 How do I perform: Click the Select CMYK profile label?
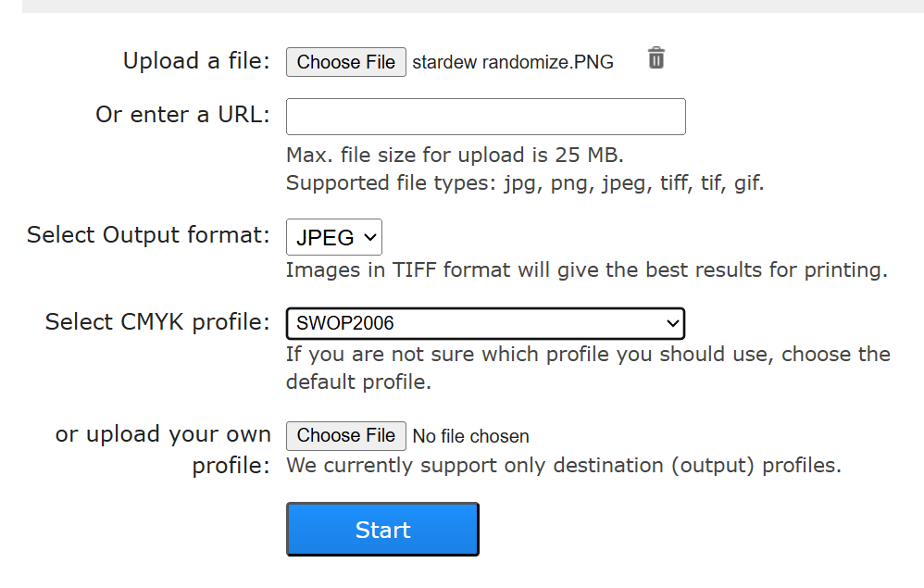157,322
